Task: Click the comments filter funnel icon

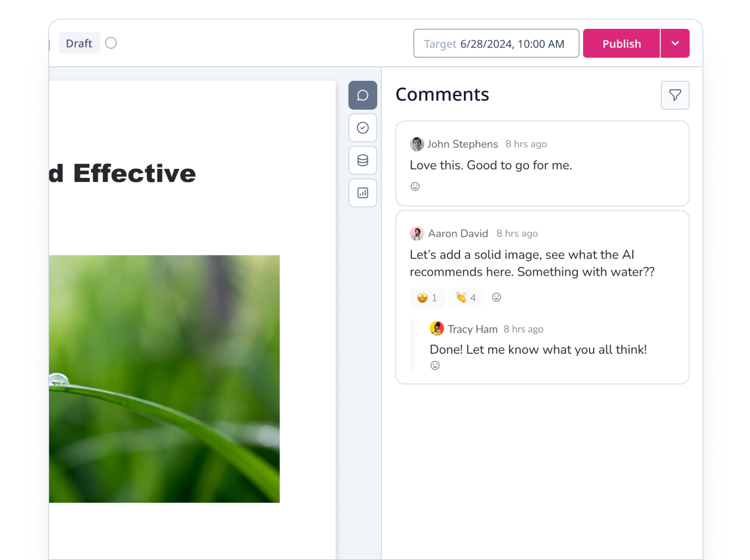Action: pyautogui.click(x=675, y=95)
